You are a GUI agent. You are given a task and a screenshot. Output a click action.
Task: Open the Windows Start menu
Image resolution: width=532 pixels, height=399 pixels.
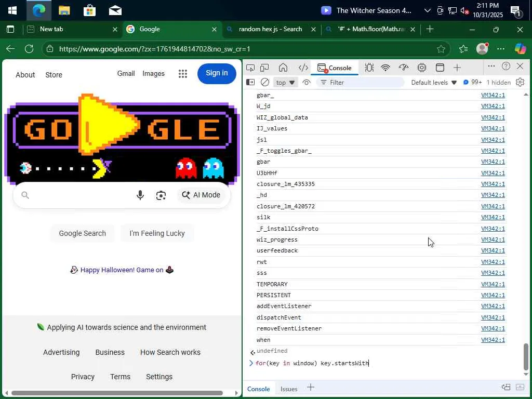click(12, 10)
